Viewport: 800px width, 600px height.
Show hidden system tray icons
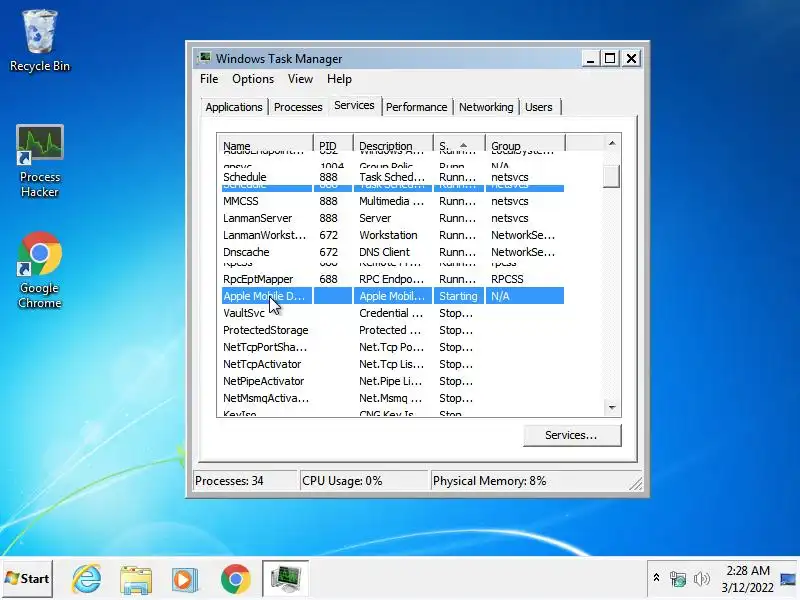657,578
